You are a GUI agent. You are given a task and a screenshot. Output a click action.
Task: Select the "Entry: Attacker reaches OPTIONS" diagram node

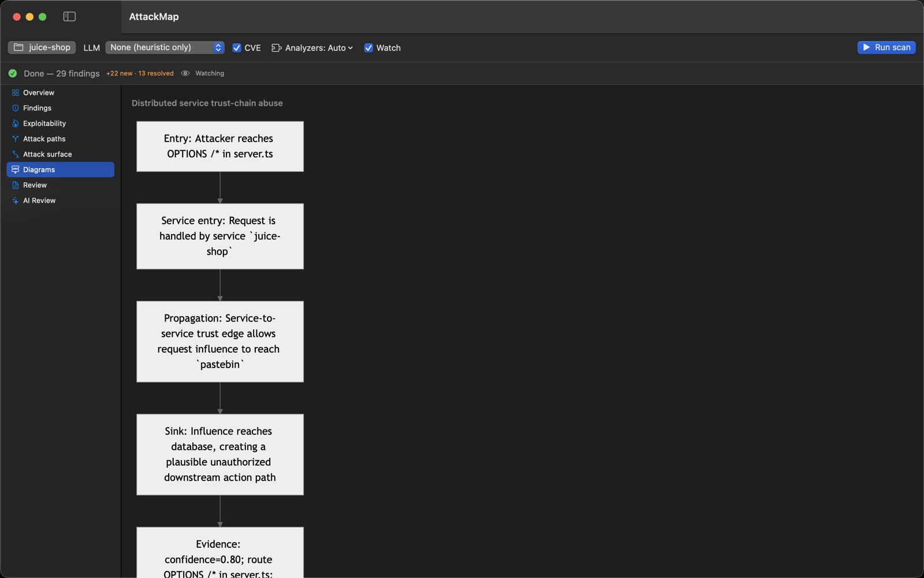click(x=220, y=146)
